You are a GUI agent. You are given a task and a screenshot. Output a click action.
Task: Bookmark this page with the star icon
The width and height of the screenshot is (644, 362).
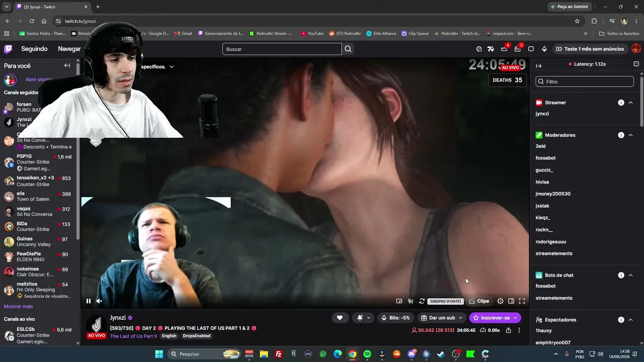pyautogui.click(x=577, y=21)
